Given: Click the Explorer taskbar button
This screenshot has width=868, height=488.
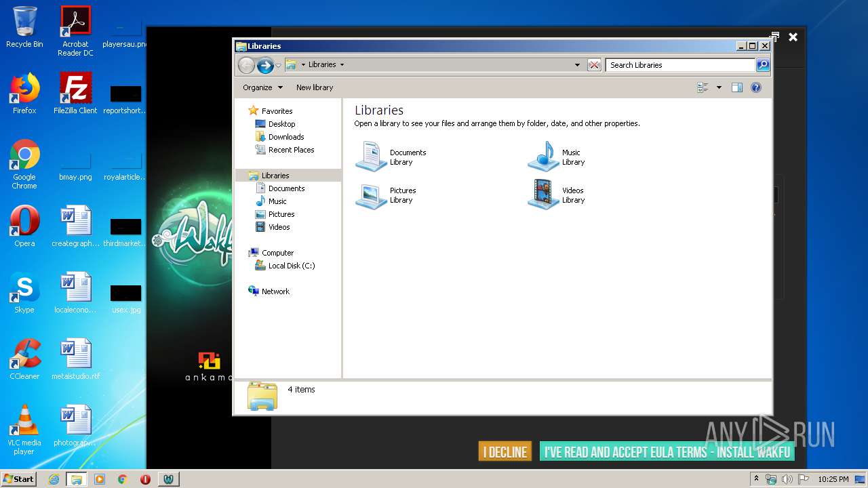Looking at the screenshot, I should [x=76, y=479].
